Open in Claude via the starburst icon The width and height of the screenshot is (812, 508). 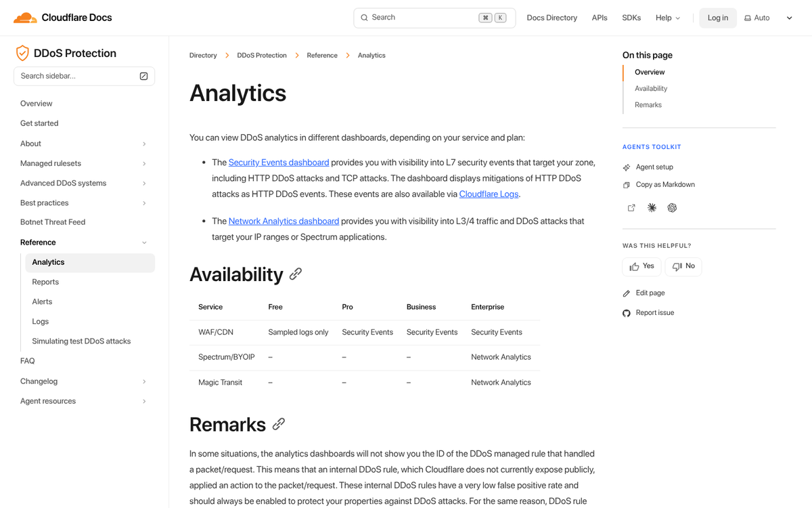click(652, 208)
